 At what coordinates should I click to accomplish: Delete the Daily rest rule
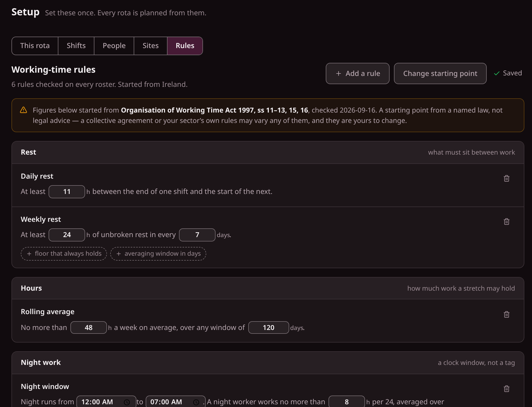506,178
